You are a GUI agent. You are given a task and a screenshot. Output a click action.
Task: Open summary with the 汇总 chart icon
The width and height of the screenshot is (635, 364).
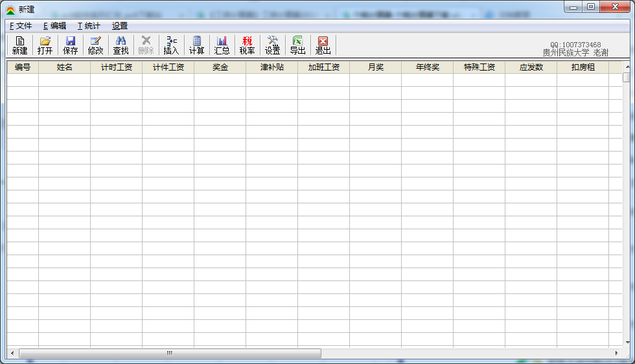[x=222, y=45]
